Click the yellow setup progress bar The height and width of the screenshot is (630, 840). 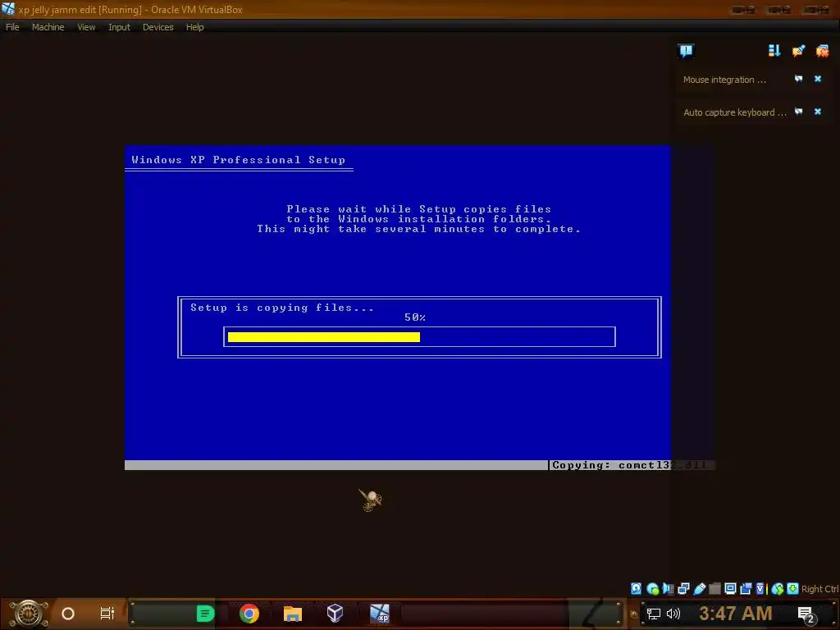point(323,337)
